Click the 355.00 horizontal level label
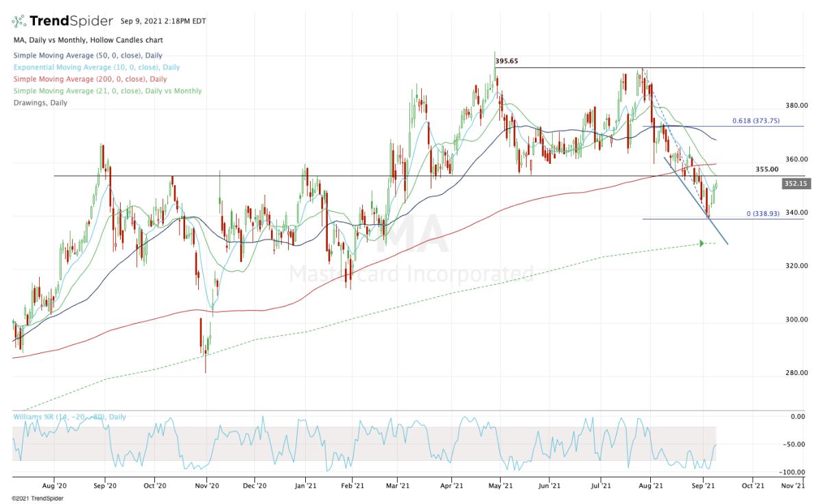This screenshot has height=504, width=823. click(x=767, y=169)
